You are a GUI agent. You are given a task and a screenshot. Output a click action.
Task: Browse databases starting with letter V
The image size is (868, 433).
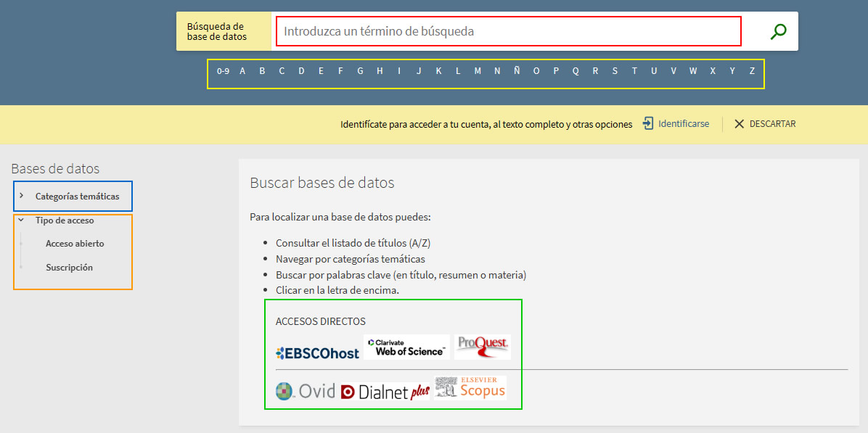(673, 71)
